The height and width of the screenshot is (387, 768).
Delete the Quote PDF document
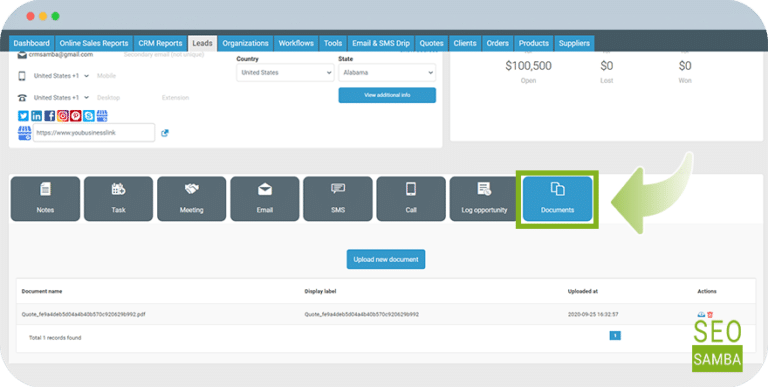coord(710,314)
